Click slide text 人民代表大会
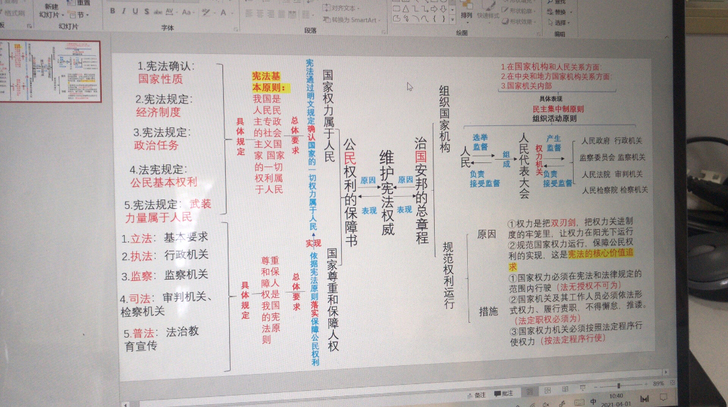 click(524, 166)
